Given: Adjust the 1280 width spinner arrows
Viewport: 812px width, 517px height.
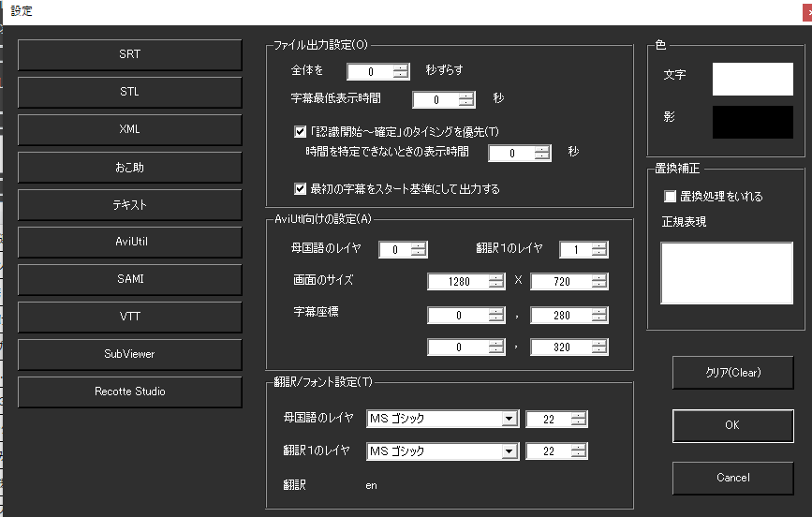Looking at the screenshot, I should coord(496,281).
